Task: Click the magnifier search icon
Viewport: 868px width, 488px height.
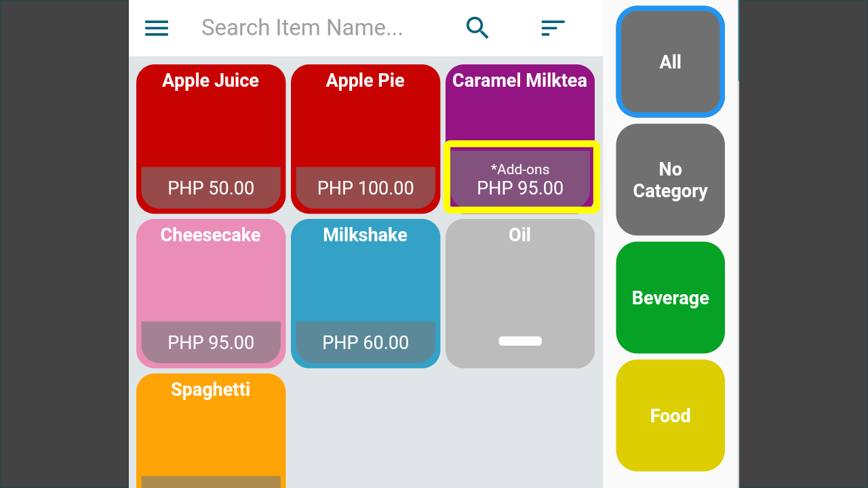Action: (x=477, y=28)
